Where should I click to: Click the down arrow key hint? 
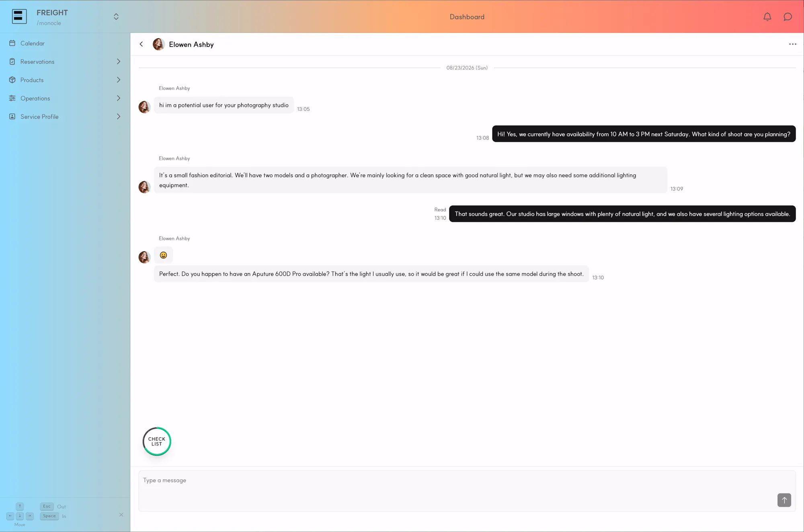(x=20, y=516)
